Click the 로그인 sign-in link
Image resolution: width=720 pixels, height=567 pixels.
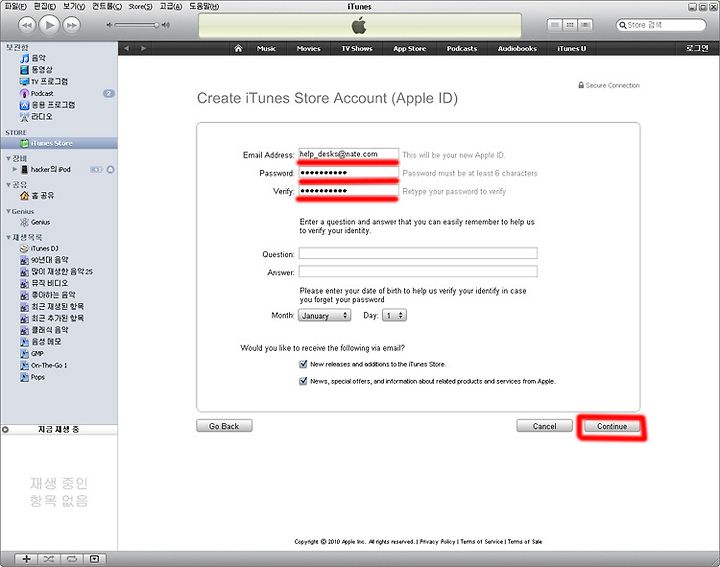tap(698, 48)
